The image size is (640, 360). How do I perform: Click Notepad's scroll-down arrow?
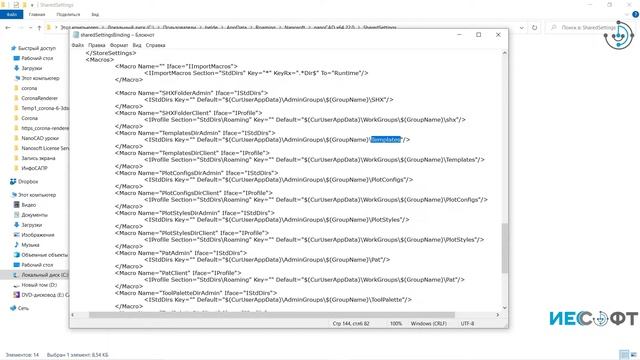(505, 308)
